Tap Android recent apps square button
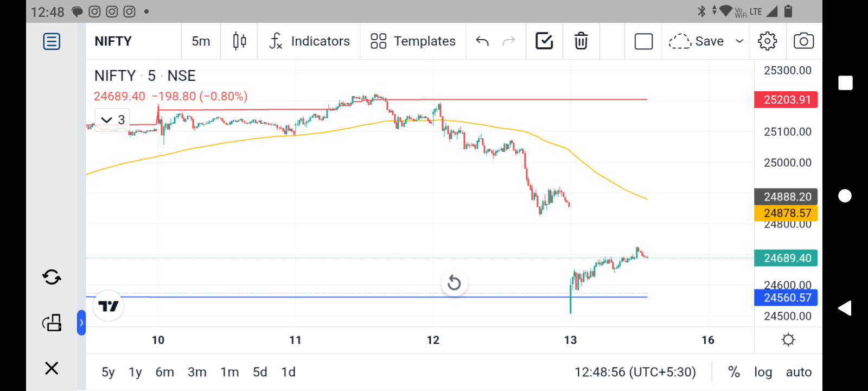The height and width of the screenshot is (391, 868). (x=845, y=83)
